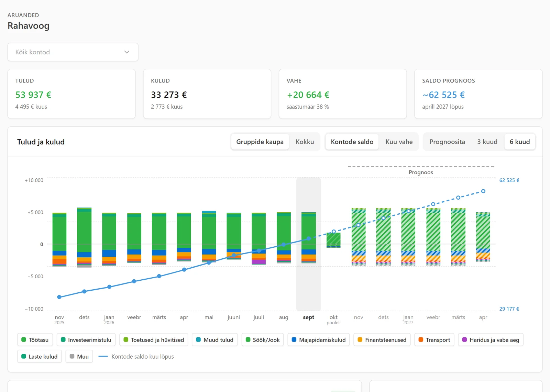Image resolution: width=550 pixels, height=392 pixels.
Task: Open the Kulud summary card
Action: (x=207, y=94)
